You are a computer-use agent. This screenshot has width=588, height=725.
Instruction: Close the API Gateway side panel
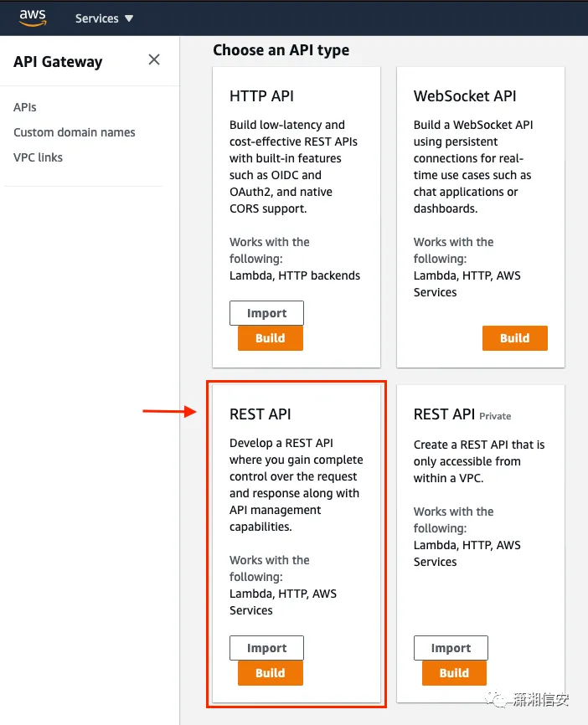pyautogui.click(x=154, y=59)
